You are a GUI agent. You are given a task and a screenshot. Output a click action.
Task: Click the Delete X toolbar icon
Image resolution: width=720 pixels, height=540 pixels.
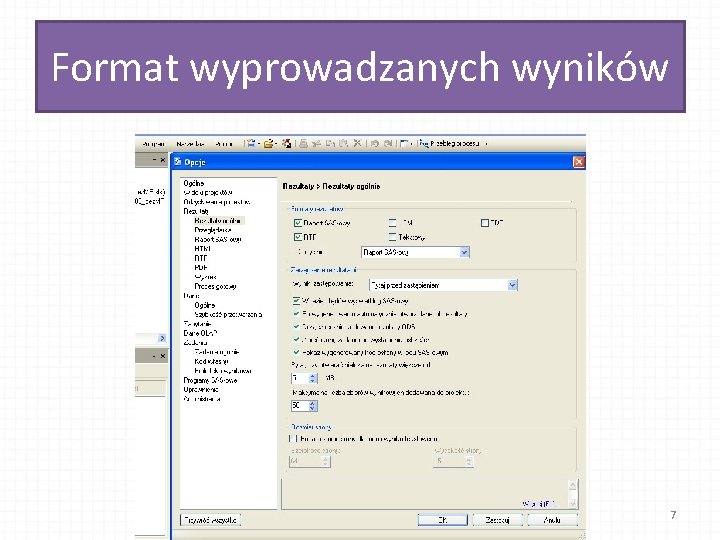357,144
